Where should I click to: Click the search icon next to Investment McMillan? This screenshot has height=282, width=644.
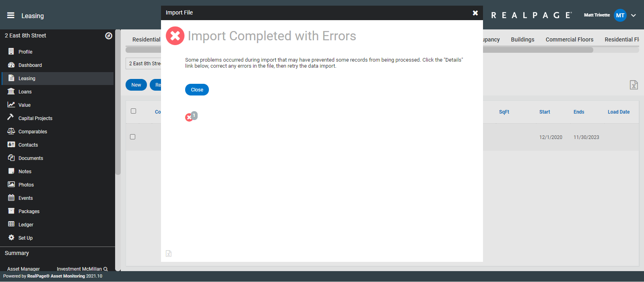click(105, 269)
